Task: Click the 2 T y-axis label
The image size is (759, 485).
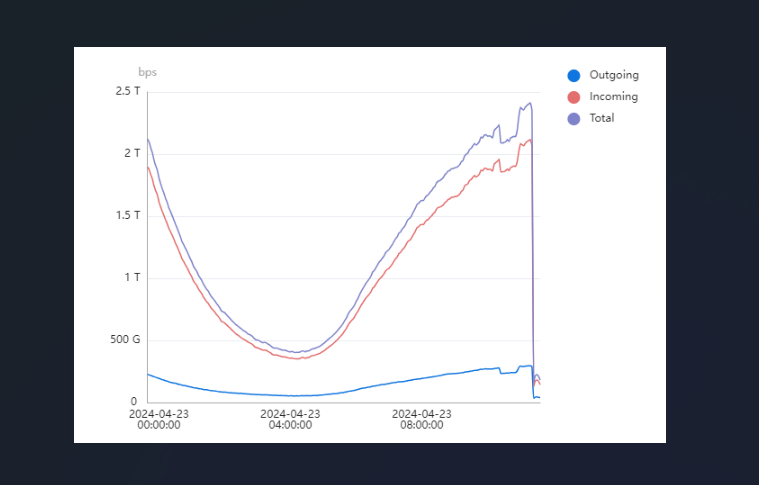Action: [133, 153]
